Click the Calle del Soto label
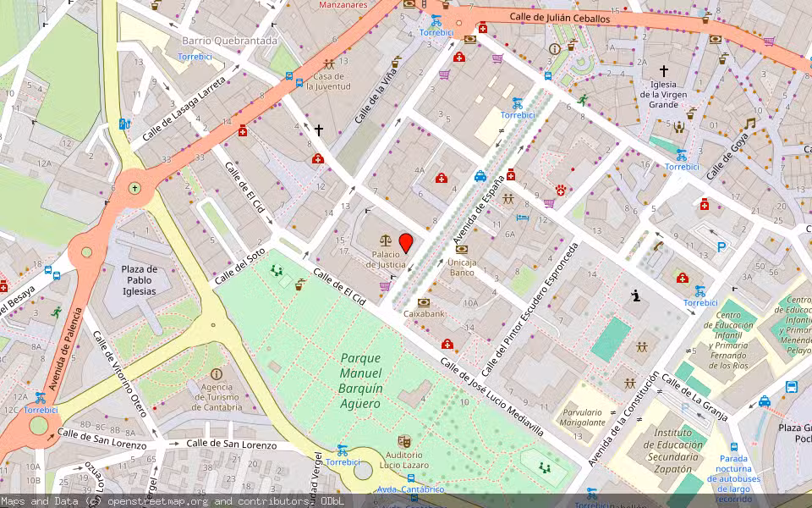Screen dimensions: 812x508 [240, 265]
